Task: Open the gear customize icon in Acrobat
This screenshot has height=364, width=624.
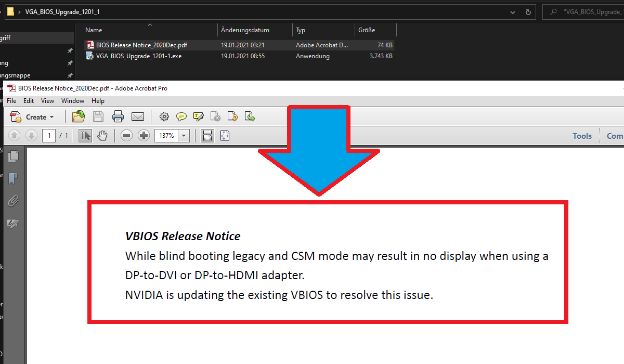Action: 164,116
